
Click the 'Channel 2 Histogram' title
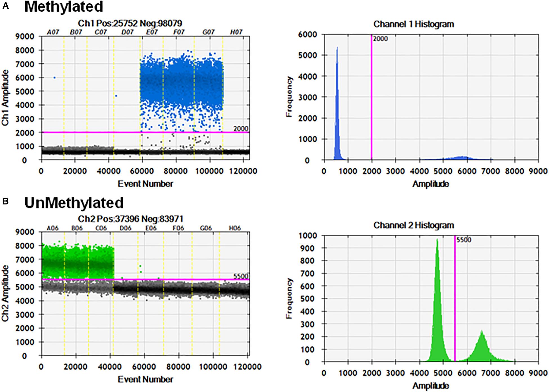click(414, 225)
